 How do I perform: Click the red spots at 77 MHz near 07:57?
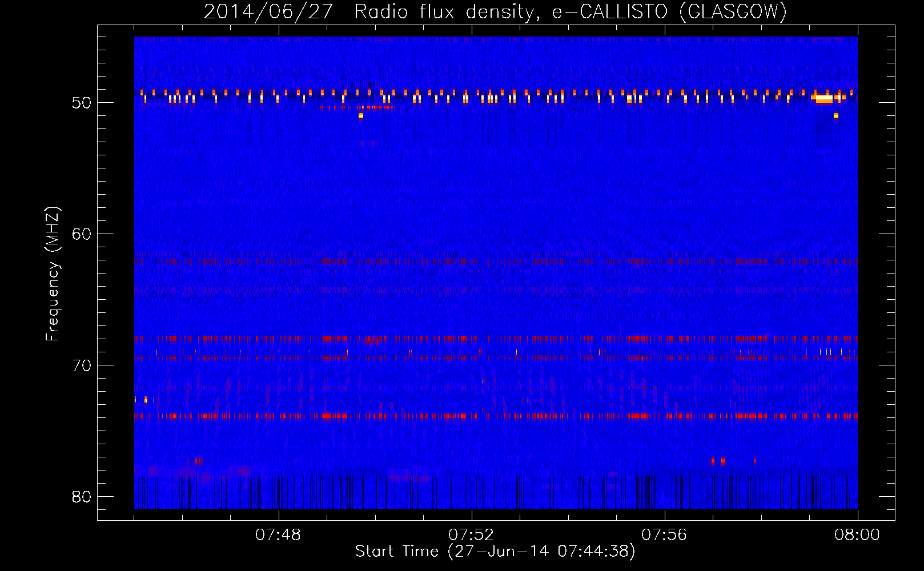(718, 461)
